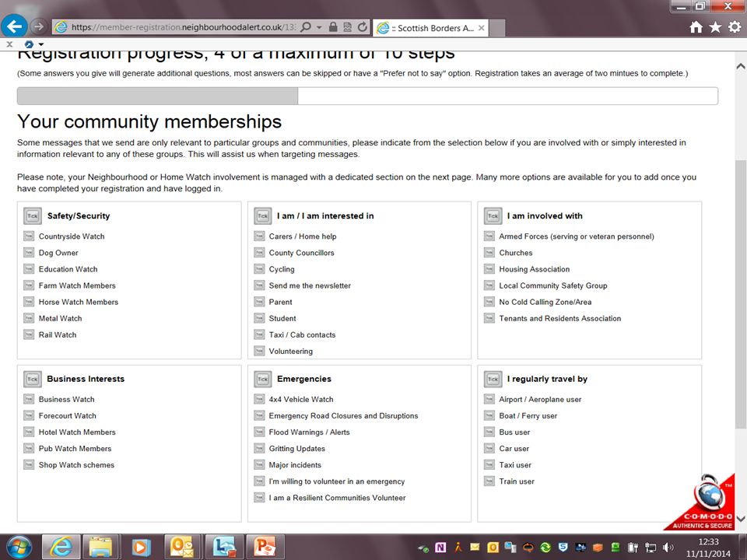Open the address bar dropdown arrow
This screenshot has width=747, height=560.
click(319, 28)
